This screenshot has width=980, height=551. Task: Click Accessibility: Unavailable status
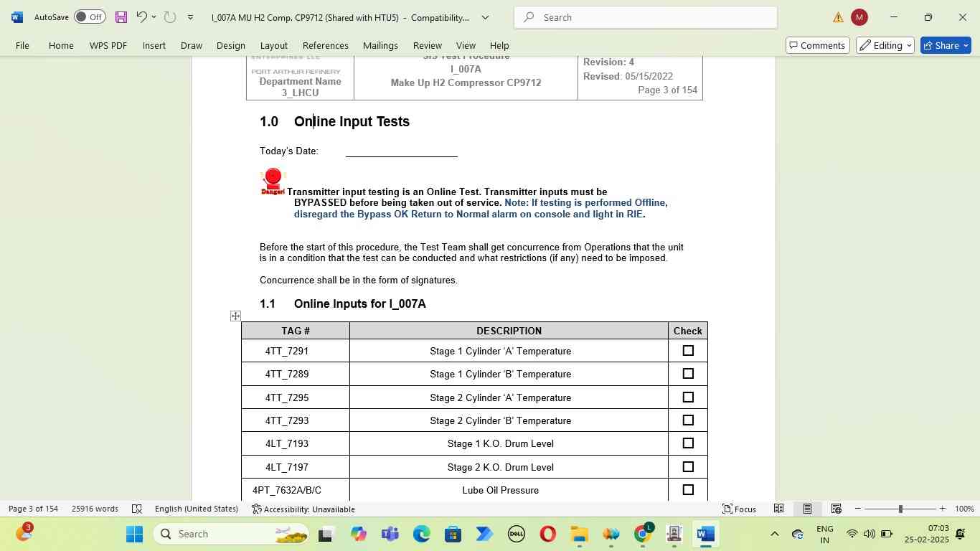[303, 509]
